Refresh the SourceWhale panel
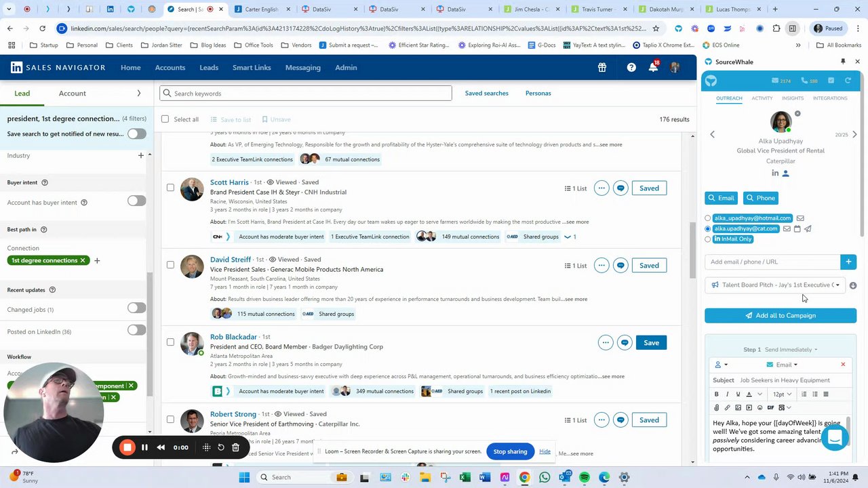The image size is (868, 488). pyautogui.click(x=848, y=81)
